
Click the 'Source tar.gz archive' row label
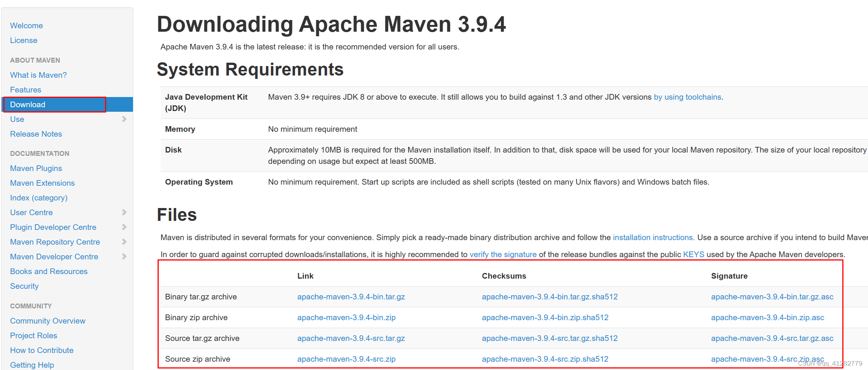click(x=202, y=338)
